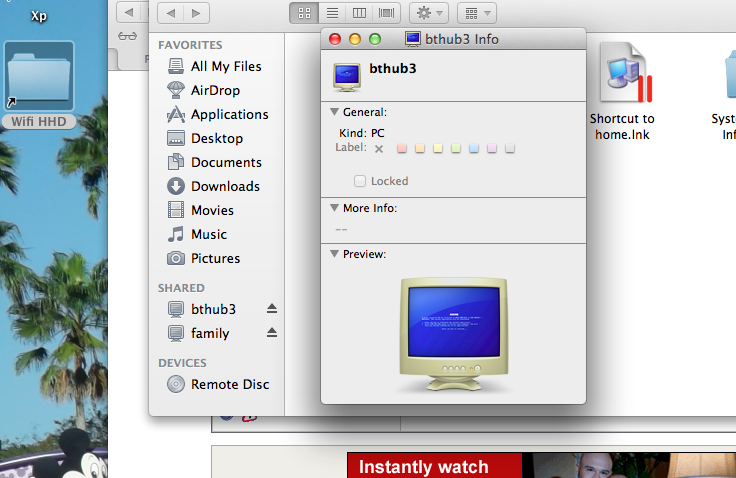The height and width of the screenshot is (478, 736).
Task: Apply the orange label color
Action: point(420,148)
